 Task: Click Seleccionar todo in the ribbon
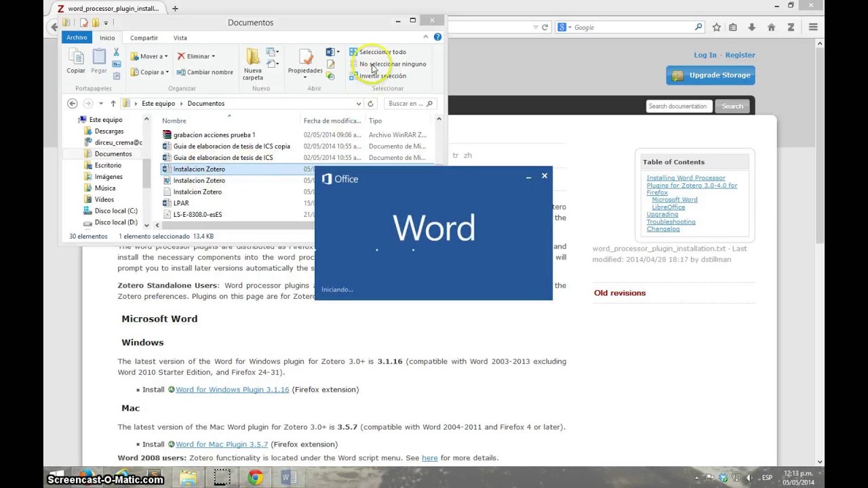point(378,52)
